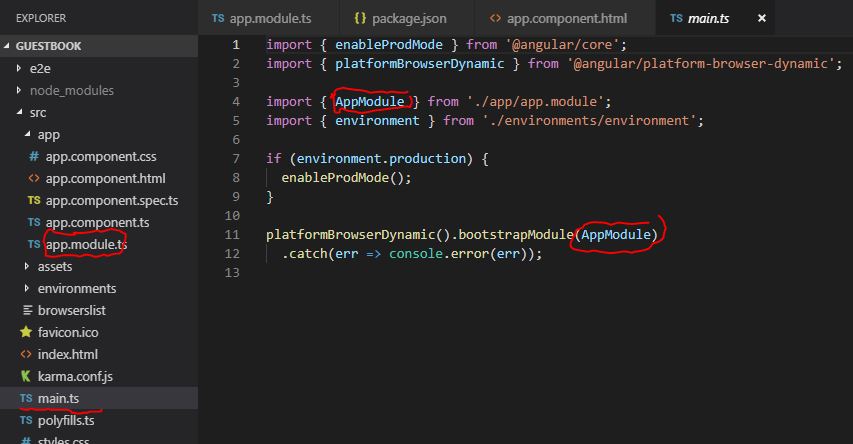
Task: Click line number 7 in the gutter
Action: (x=235, y=159)
